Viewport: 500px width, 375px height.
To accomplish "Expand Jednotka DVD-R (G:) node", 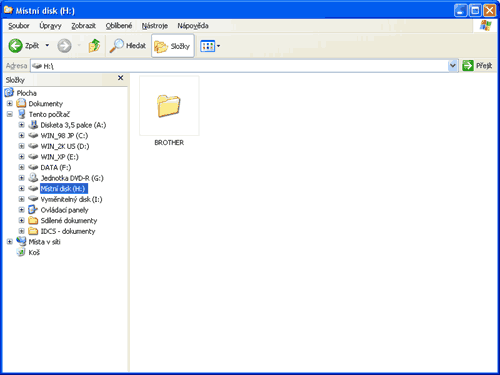I will coord(22,178).
